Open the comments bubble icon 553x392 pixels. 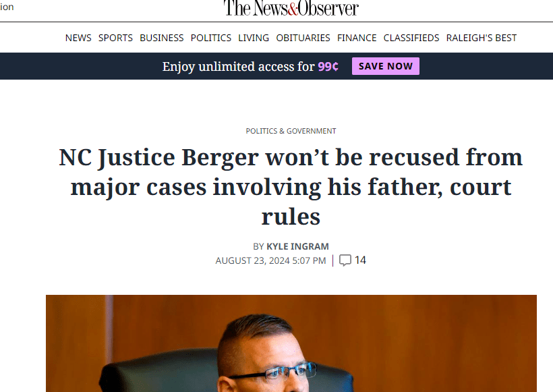[x=345, y=260]
